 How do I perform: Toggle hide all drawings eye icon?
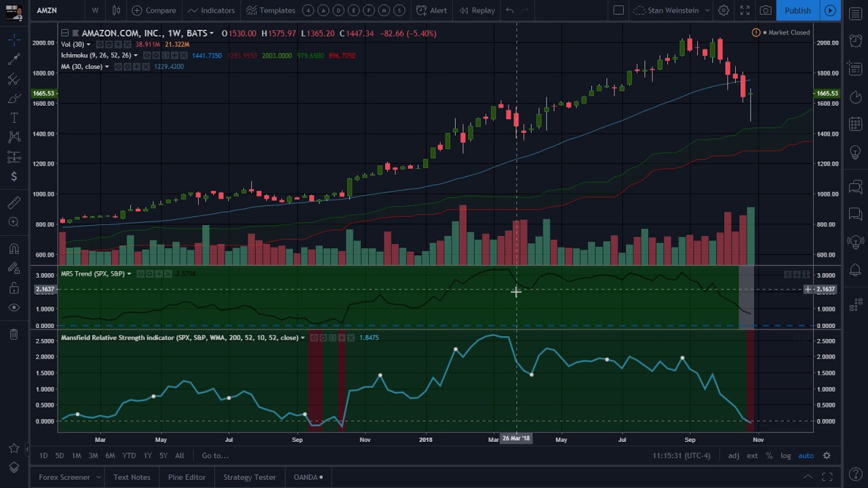point(14,308)
